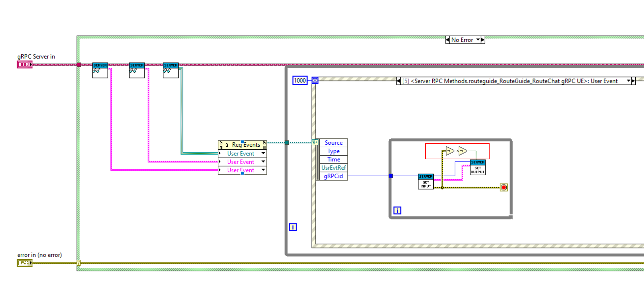Select the leftmost SERVER VI icon
The height and width of the screenshot is (283, 644).
click(100, 70)
